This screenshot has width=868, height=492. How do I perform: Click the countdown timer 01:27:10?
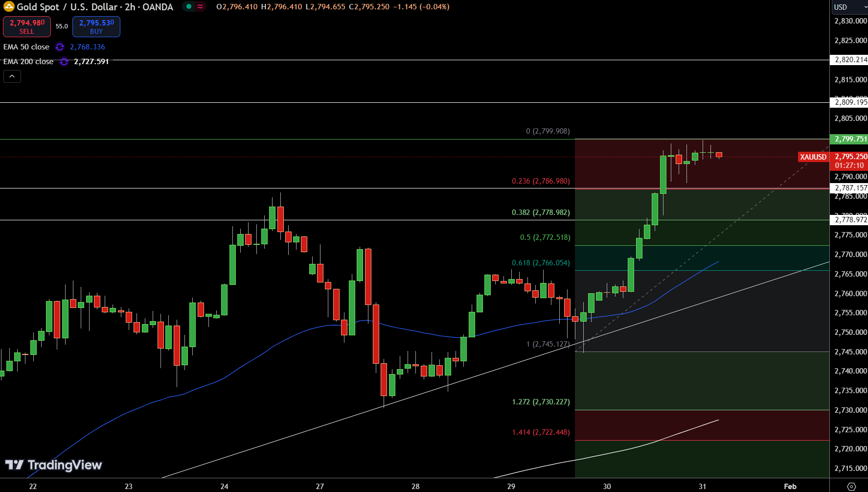[x=849, y=165]
